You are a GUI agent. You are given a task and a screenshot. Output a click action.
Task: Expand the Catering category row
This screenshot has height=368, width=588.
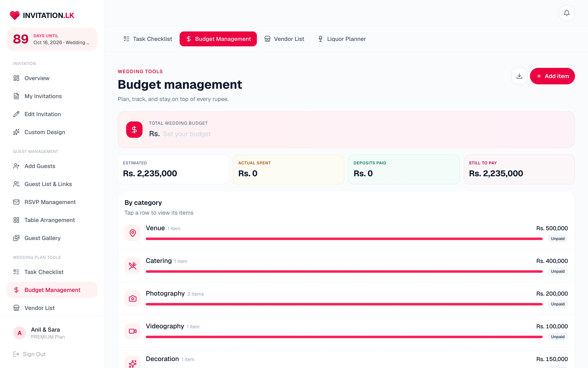click(x=346, y=266)
